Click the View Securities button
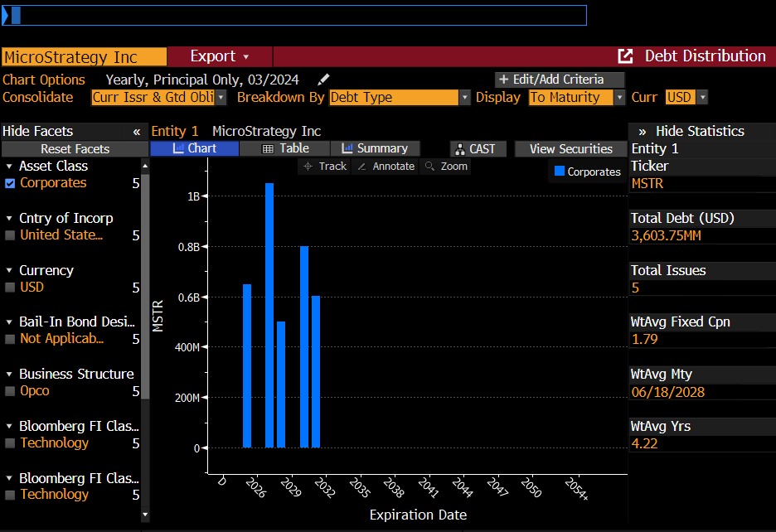This screenshot has width=776, height=532. (x=570, y=149)
